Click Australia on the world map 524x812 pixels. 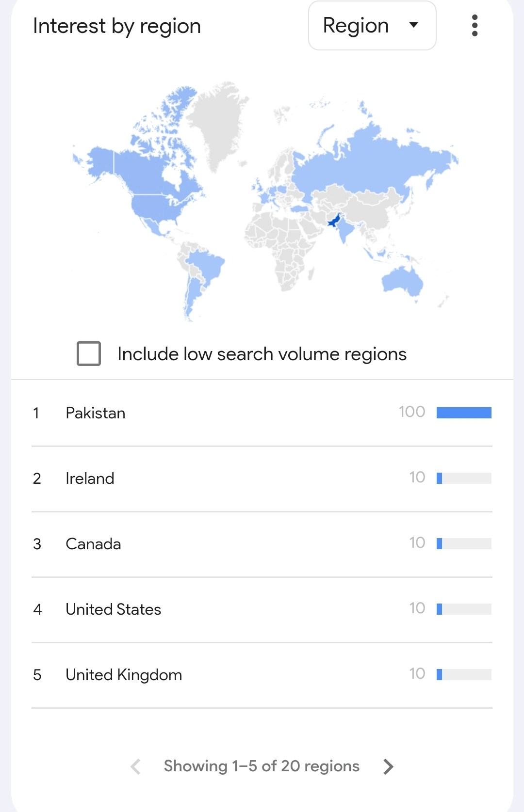click(x=403, y=282)
